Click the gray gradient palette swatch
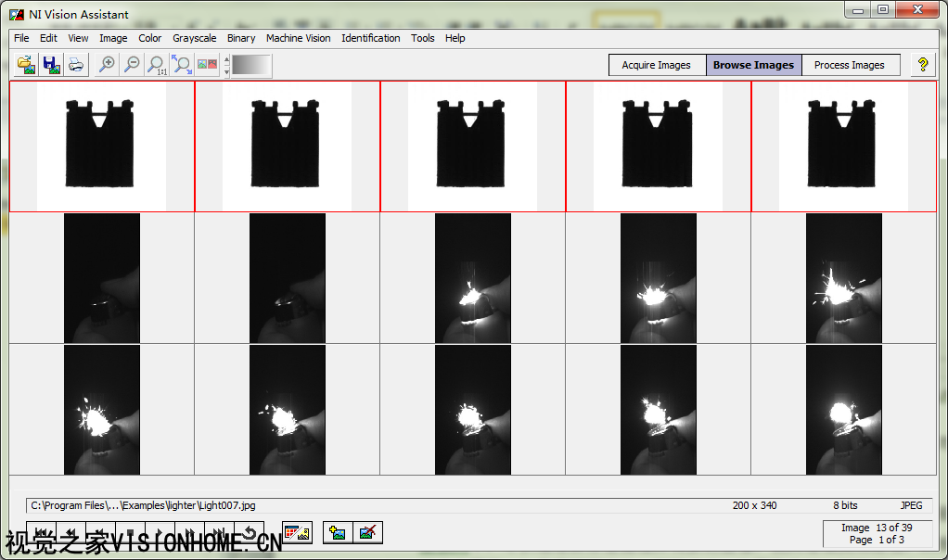The height and width of the screenshot is (560, 948). coord(251,65)
